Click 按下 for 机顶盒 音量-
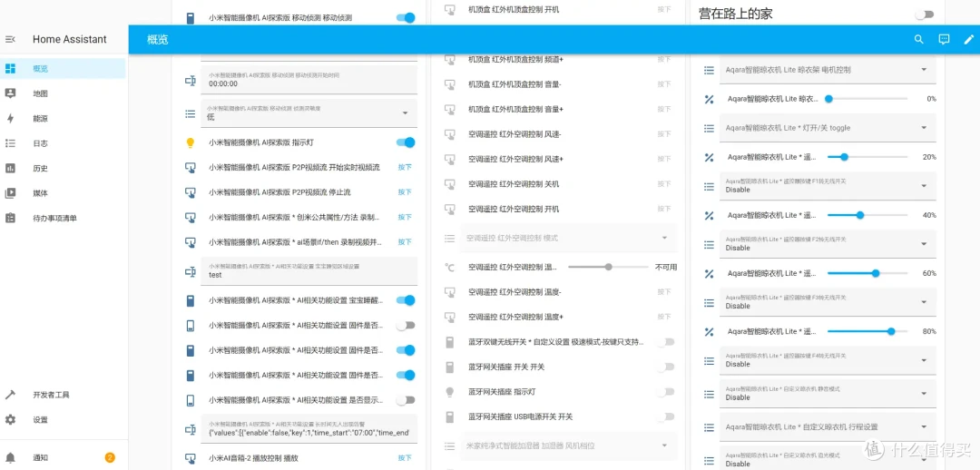Viewport: 980px width, 470px height. (663, 84)
